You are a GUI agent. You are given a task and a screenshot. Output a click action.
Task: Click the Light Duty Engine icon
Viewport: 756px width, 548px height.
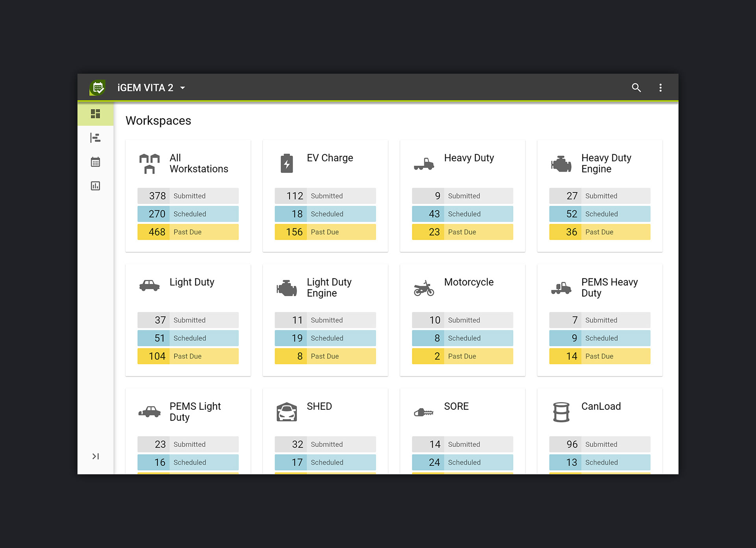tap(287, 288)
